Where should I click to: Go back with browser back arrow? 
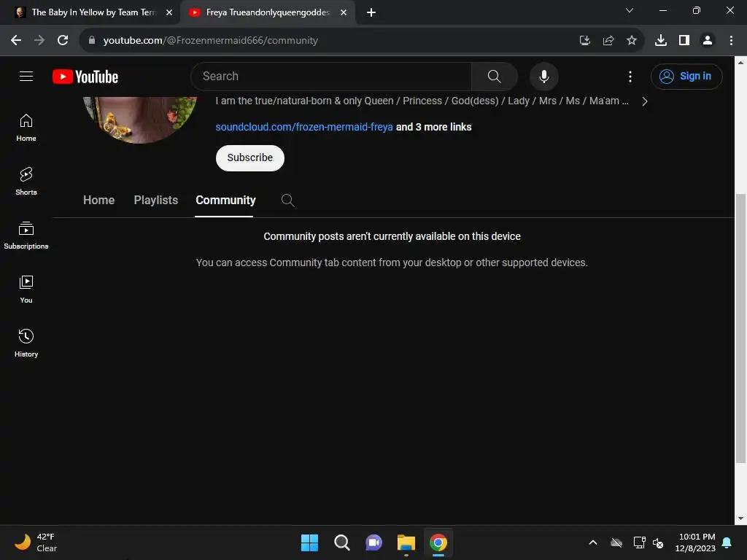(x=16, y=41)
